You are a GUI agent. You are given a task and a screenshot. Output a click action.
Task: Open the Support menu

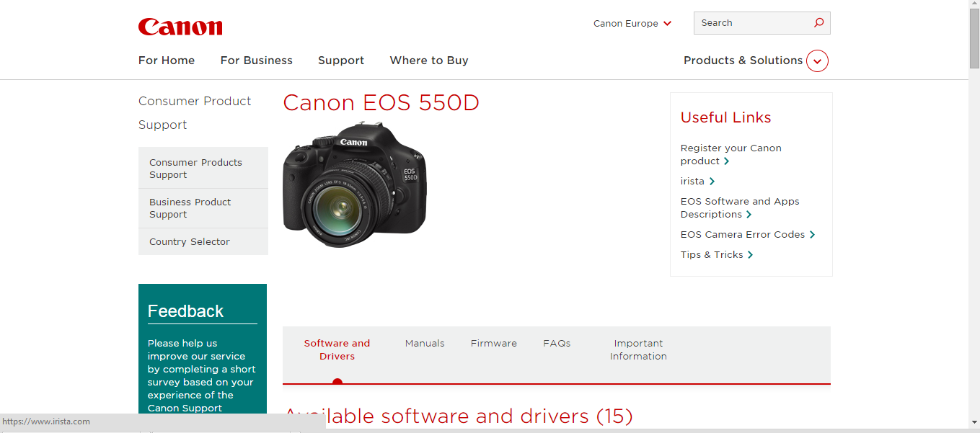341,61
